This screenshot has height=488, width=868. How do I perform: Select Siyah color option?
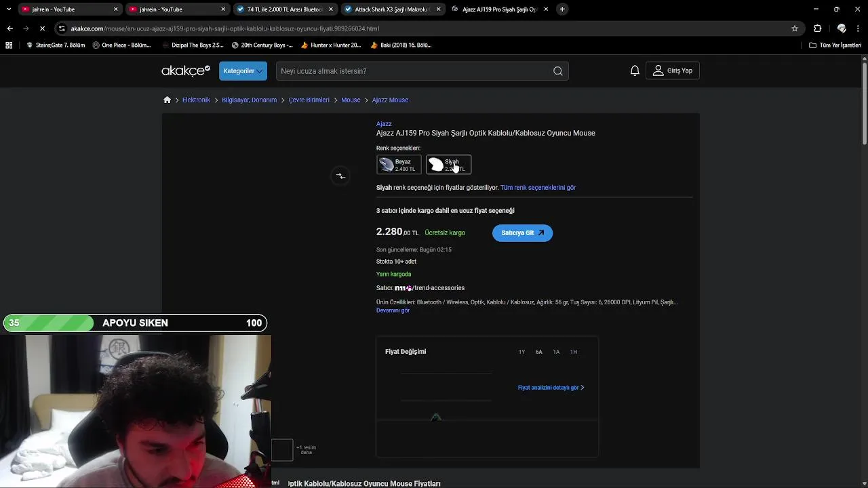[x=448, y=165]
